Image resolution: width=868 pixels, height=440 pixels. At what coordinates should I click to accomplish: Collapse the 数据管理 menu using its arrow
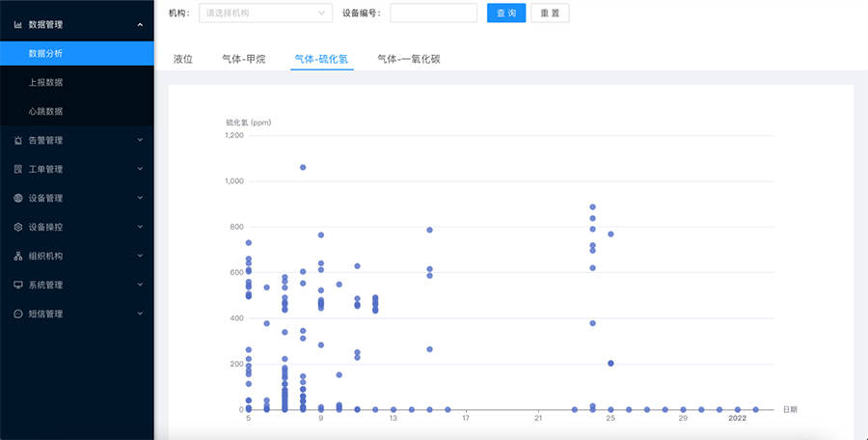(140, 24)
